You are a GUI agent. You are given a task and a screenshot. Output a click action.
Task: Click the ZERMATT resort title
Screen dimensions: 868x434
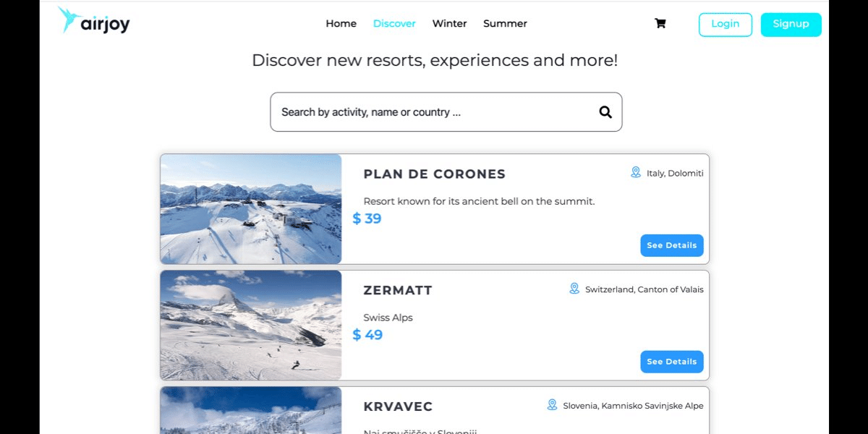tap(398, 291)
